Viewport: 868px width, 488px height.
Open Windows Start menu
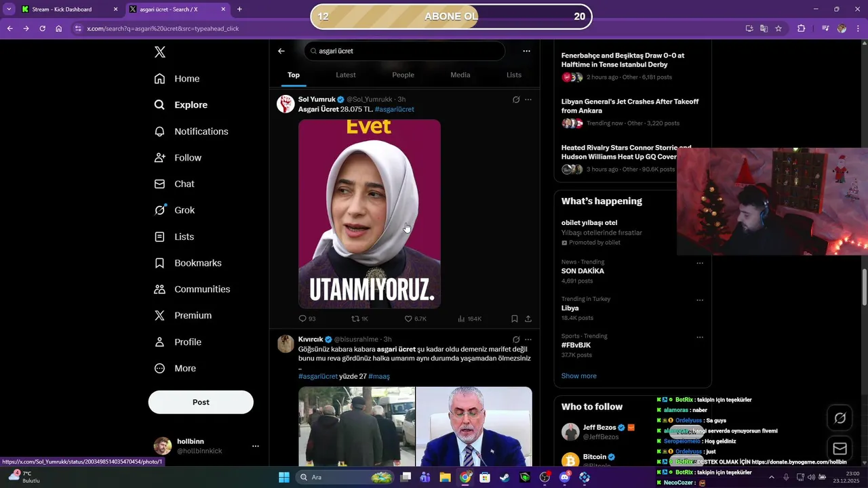284,477
